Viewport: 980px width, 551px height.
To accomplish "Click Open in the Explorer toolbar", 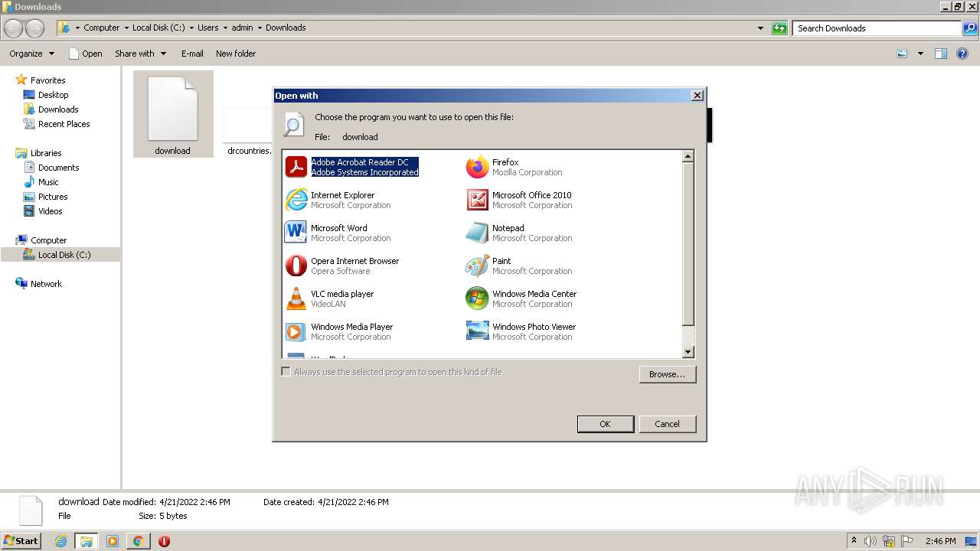I will click(x=85, y=54).
